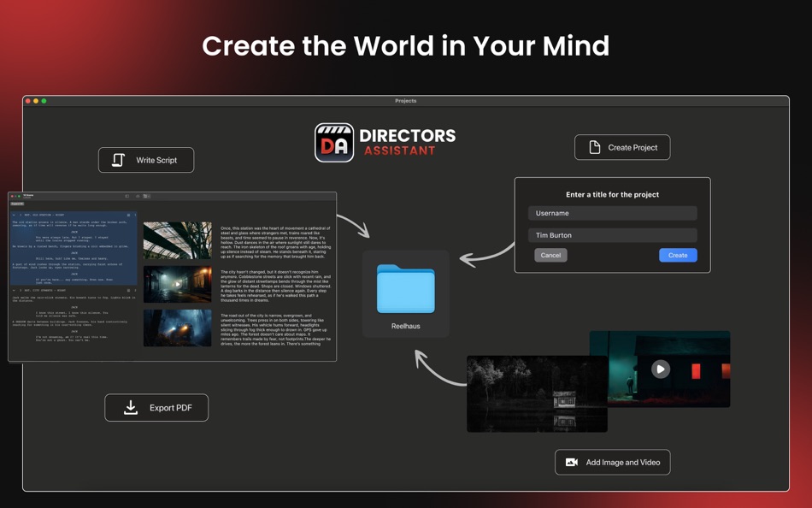Click the Add Image and Video button
Image resolution: width=812 pixels, height=508 pixels.
(x=612, y=462)
